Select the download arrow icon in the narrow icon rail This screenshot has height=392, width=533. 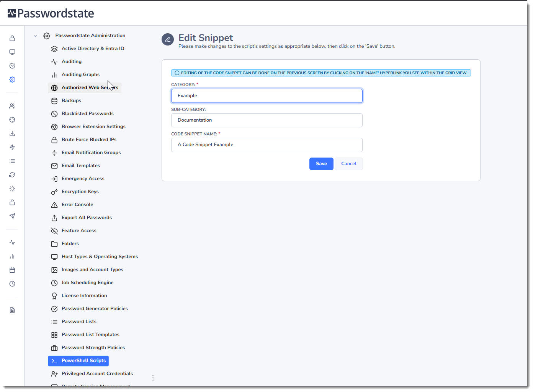point(12,133)
